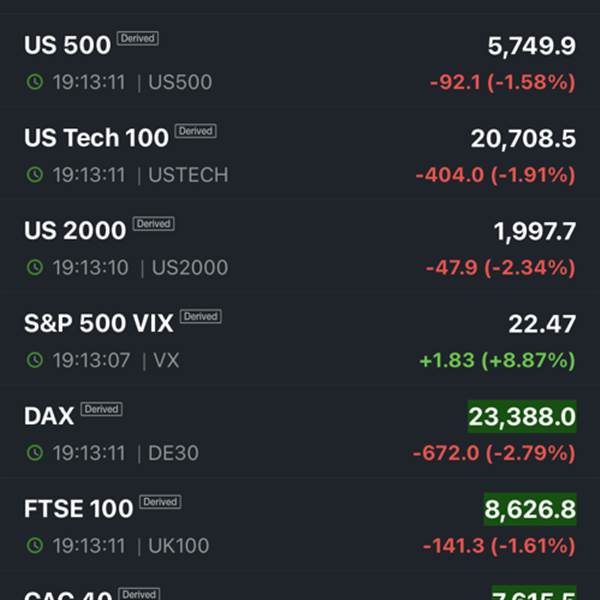Image resolution: width=600 pixels, height=600 pixels.
Task: Open the partially visible CAC 40 row
Action: click(x=300, y=588)
